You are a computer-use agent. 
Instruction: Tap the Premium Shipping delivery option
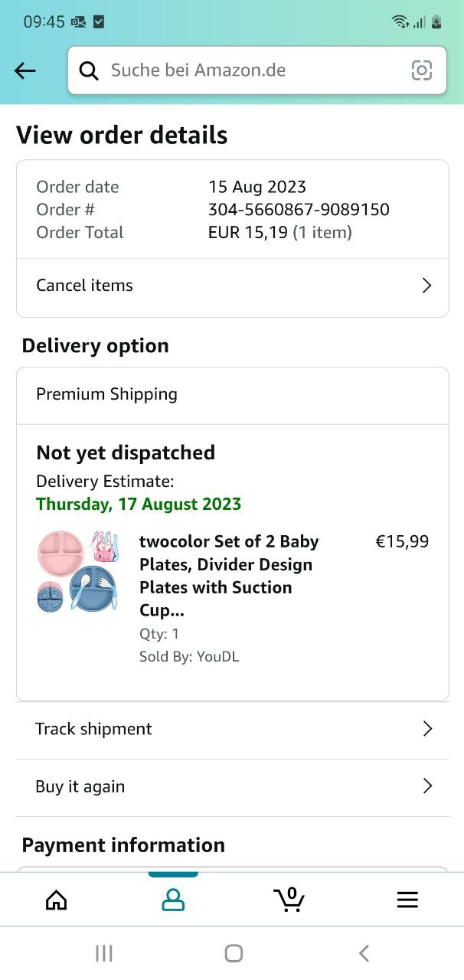(107, 394)
